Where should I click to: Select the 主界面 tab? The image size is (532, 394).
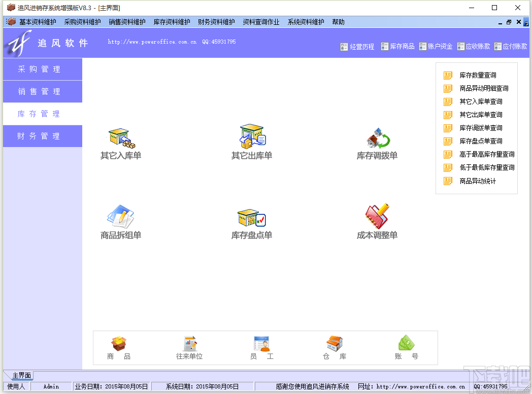21,375
